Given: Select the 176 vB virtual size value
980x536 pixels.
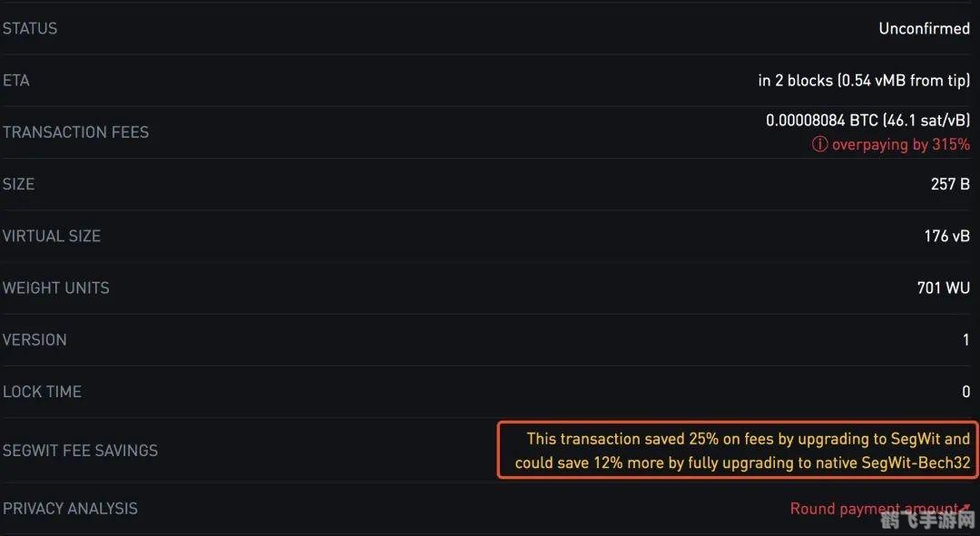Looking at the screenshot, I should pos(947,236).
